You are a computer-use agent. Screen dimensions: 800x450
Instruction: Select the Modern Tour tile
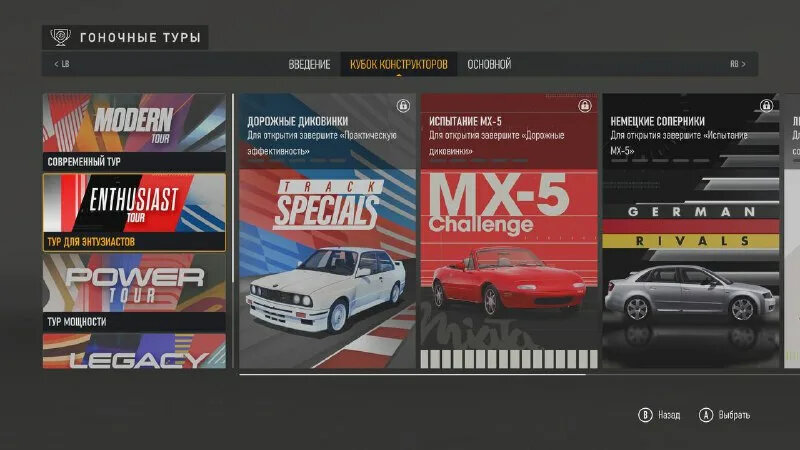pyautogui.click(x=134, y=132)
